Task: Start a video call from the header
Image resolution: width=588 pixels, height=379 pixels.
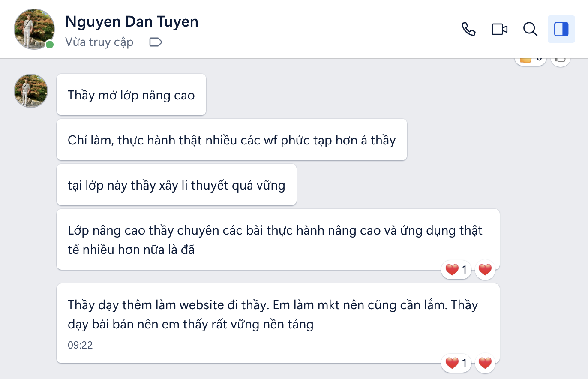Action: (499, 29)
